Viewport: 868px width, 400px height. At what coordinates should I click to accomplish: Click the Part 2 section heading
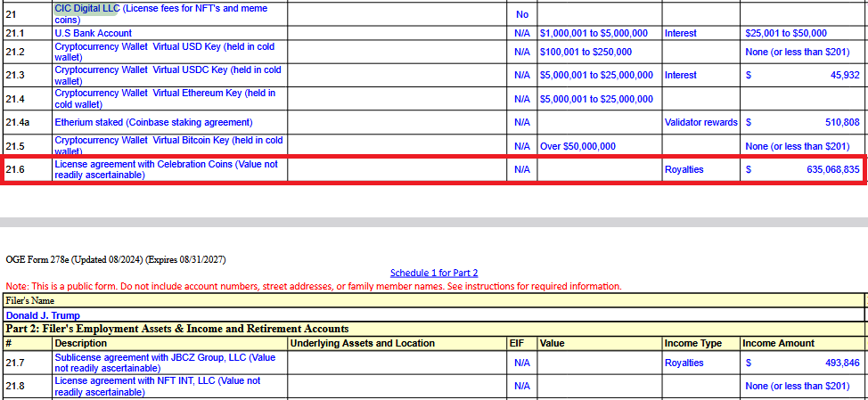point(177,330)
